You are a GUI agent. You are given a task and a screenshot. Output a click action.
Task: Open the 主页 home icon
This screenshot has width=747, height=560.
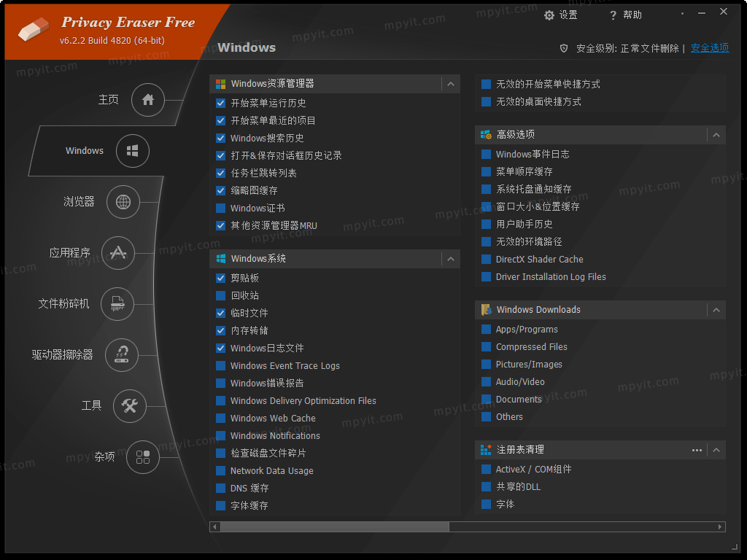(x=148, y=99)
